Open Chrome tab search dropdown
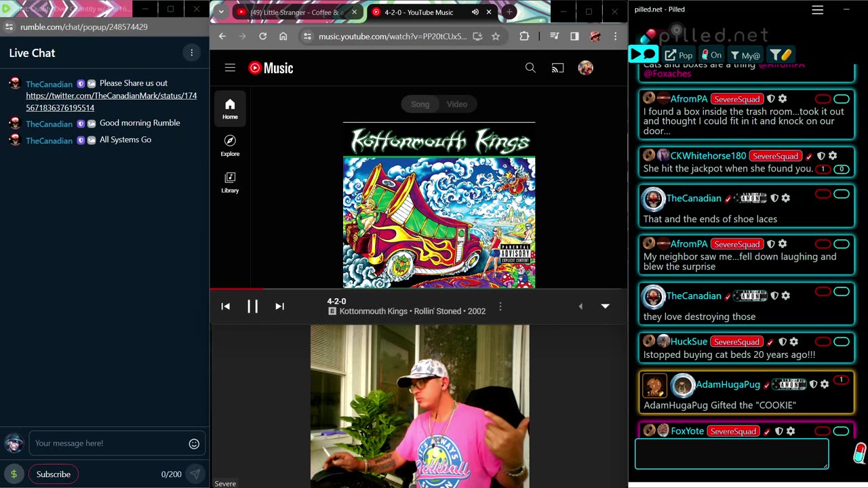Screen dimensions: 868x488 (220, 12)
